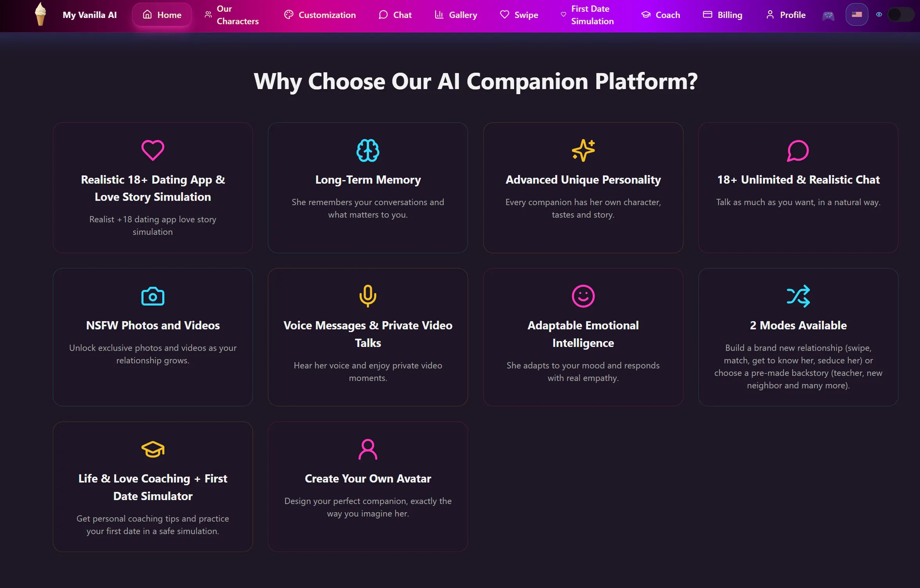The height and width of the screenshot is (588, 920).
Task: Click the microphone icon above Voice Messages
Action: point(368,296)
